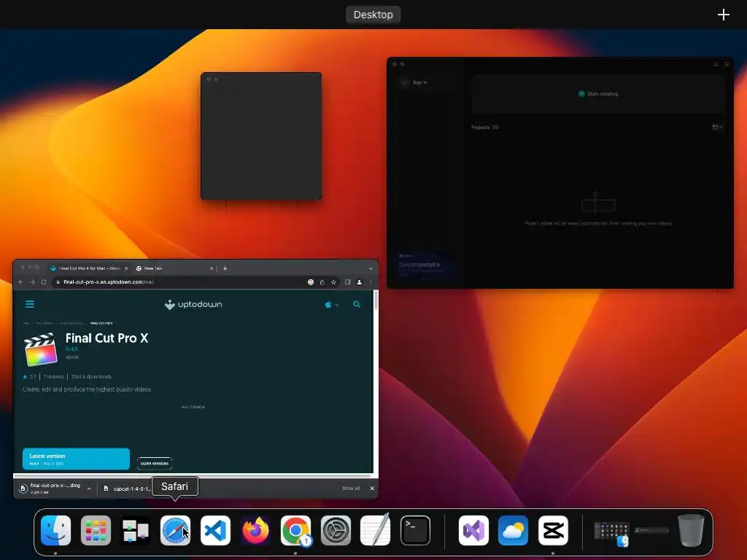Open purple Visual Studio icon in Dock
The image size is (747, 560).
(473, 531)
